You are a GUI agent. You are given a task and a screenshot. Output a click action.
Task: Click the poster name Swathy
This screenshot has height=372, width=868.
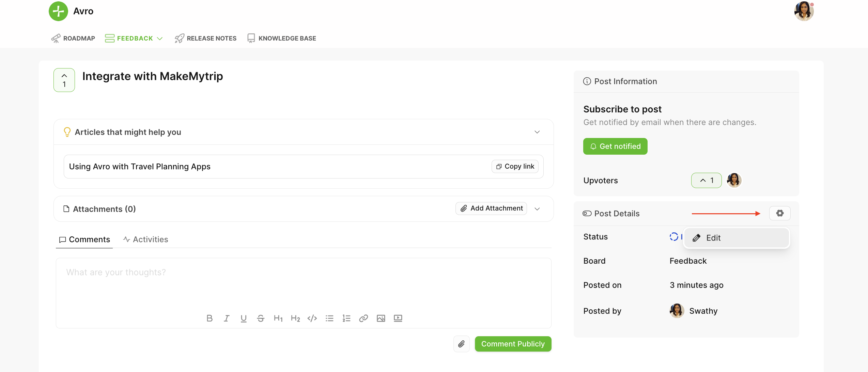click(x=703, y=311)
